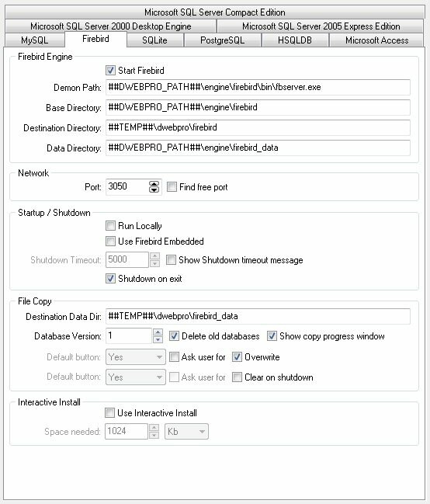
Task: Open the first Default button dropdown
Action: (136, 357)
